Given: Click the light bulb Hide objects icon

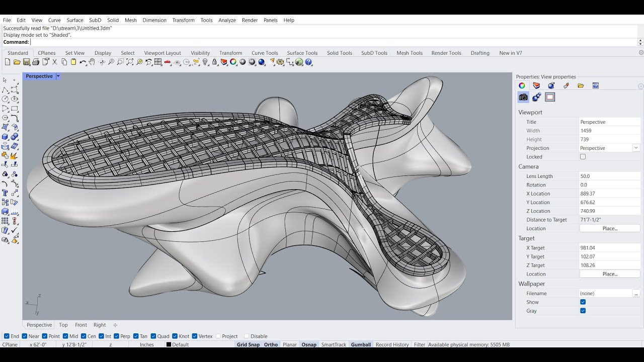Looking at the screenshot, I should pos(205,62).
